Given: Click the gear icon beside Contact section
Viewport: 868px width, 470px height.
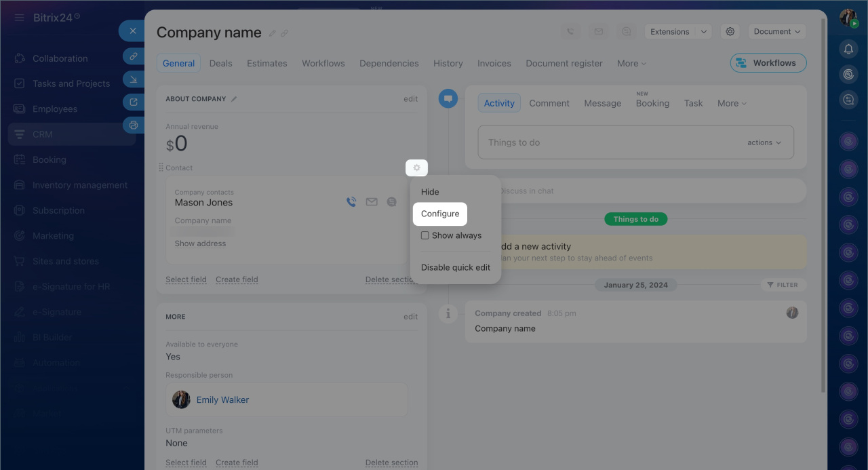Looking at the screenshot, I should pyautogui.click(x=416, y=168).
